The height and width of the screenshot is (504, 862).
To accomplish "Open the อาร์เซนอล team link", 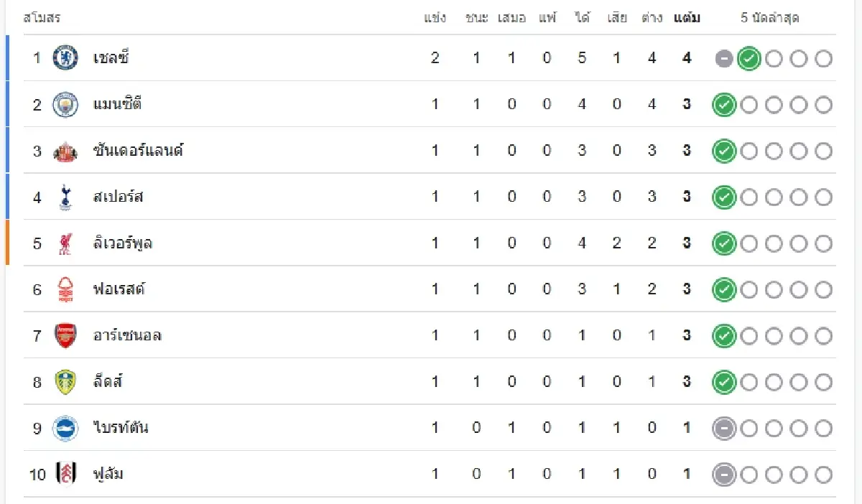I will pos(127,336).
